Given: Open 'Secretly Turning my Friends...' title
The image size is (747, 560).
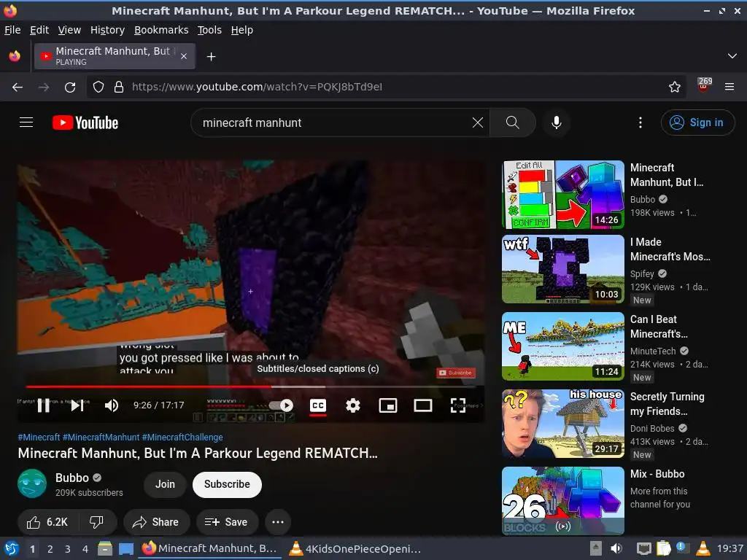Looking at the screenshot, I should point(667,404).
